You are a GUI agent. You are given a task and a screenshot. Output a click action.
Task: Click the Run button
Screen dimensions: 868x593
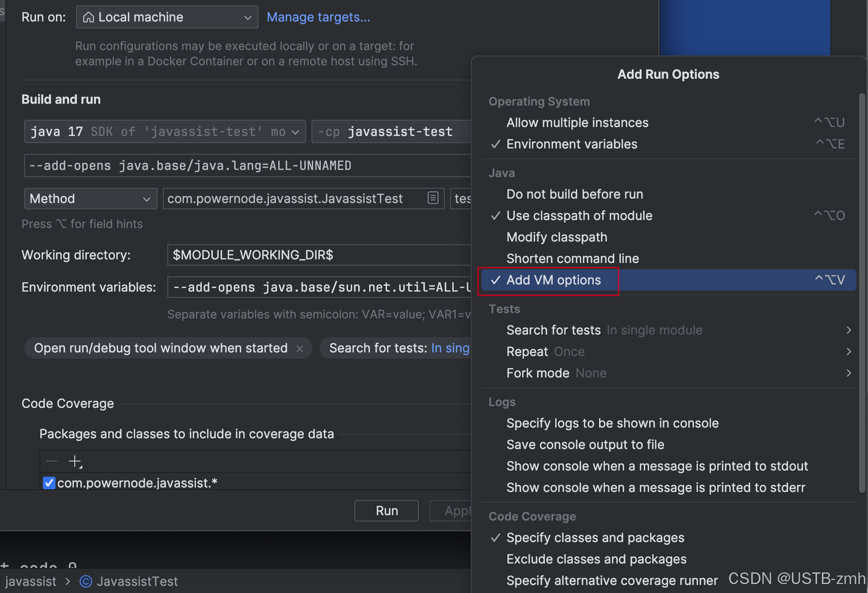coord(387,511)
